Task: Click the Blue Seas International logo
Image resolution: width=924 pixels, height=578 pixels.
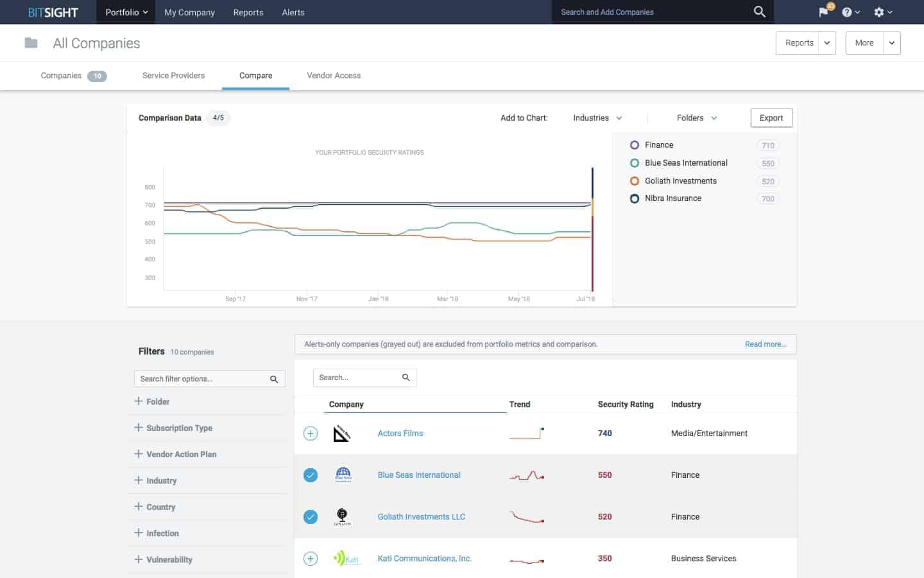Action: (343, 475)
